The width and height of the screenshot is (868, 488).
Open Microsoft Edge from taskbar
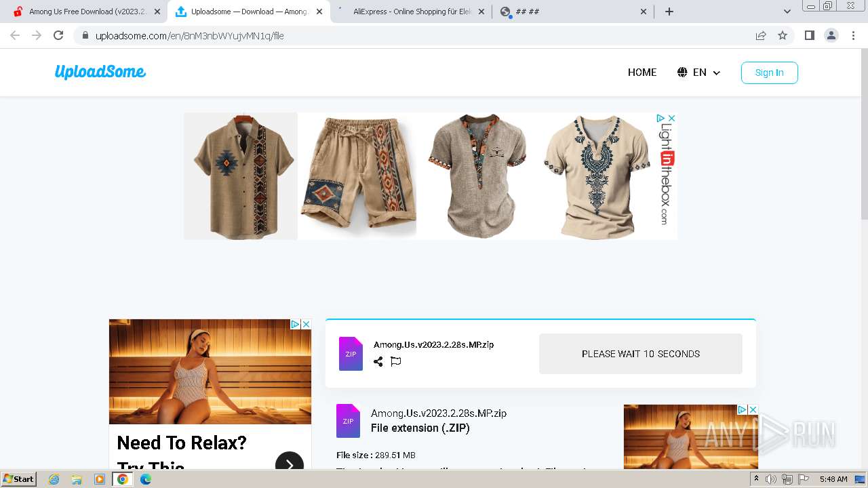(146, 479)
